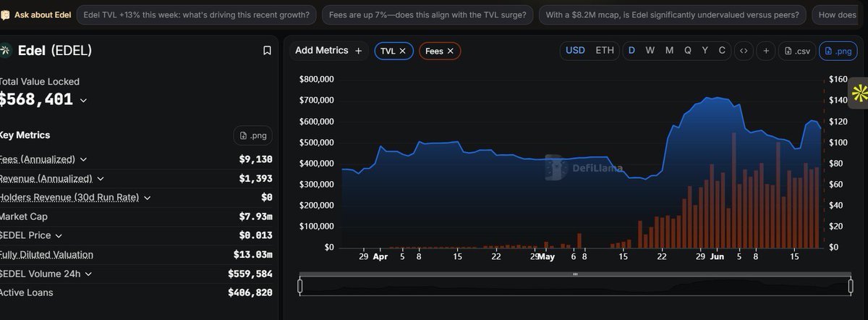This screenshot has height=320, width=868.
Task: Select daily (D) chart interval
Action: tap(631, 51)
